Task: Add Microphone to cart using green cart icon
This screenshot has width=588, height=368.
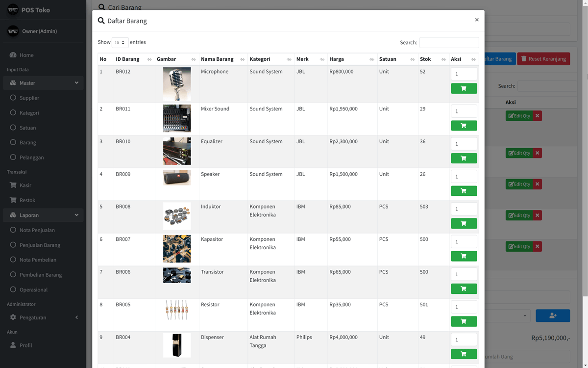Action: pyautogui.click(x=464, y=88)
